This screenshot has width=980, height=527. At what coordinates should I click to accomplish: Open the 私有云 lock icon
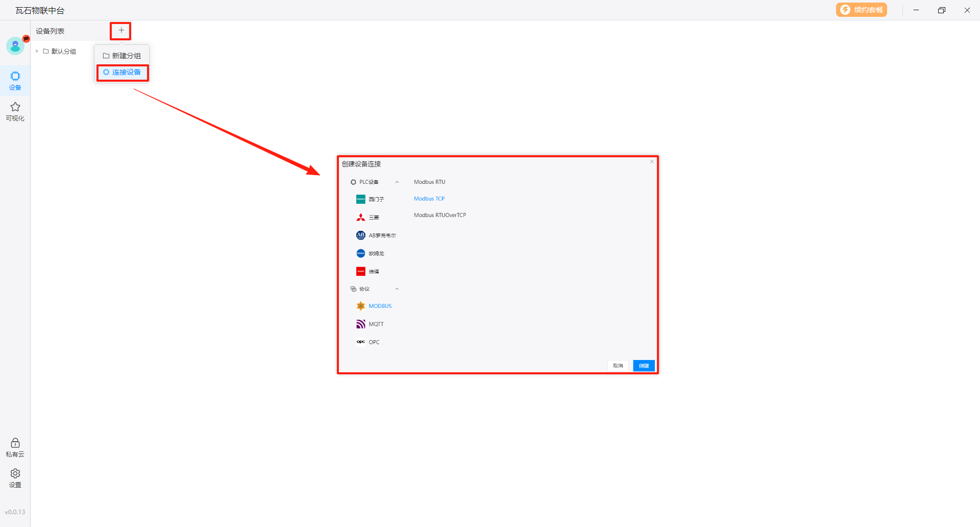pyautogui.click(x=15, y=447)
